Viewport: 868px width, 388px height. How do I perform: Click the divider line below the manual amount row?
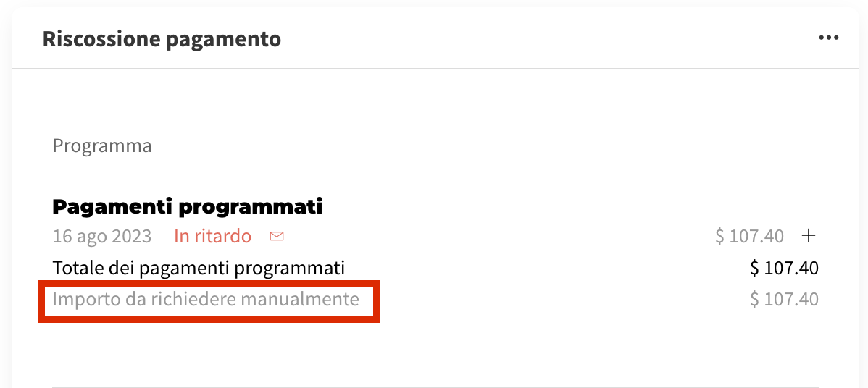pyautogui.click(x=435, y=387)
